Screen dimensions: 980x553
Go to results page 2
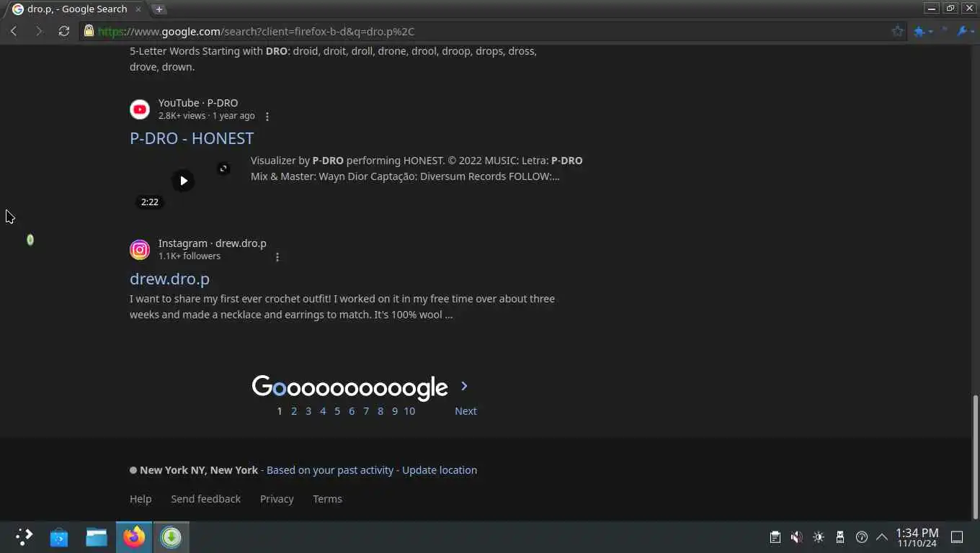(x=294, y=411)
